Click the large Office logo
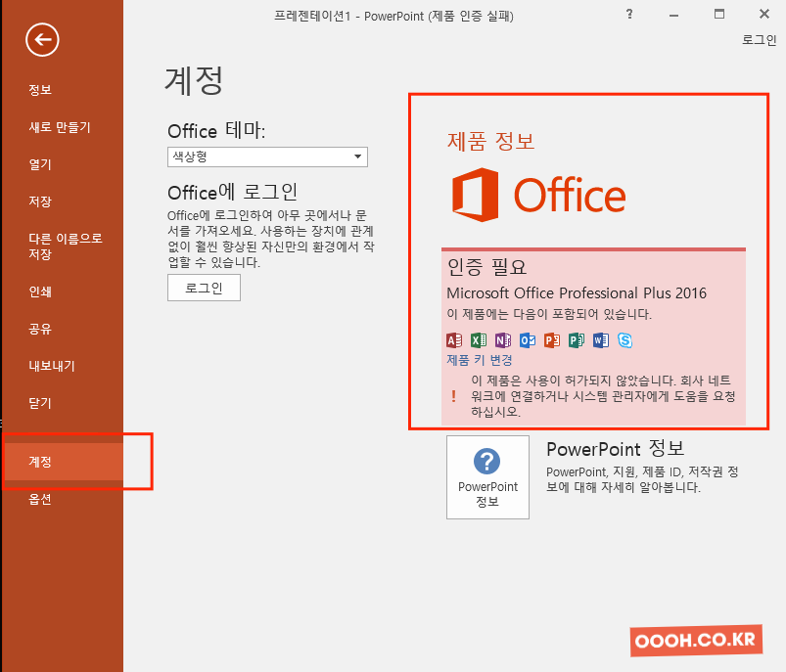 [538, 195]
